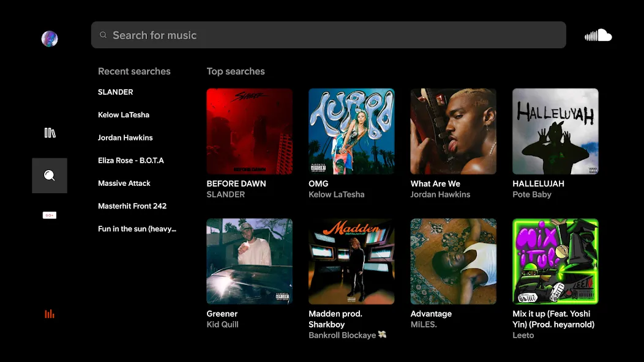Click the OMG track title
The height and width of the screenshot is (362, 644).
[x=318, y=184]
